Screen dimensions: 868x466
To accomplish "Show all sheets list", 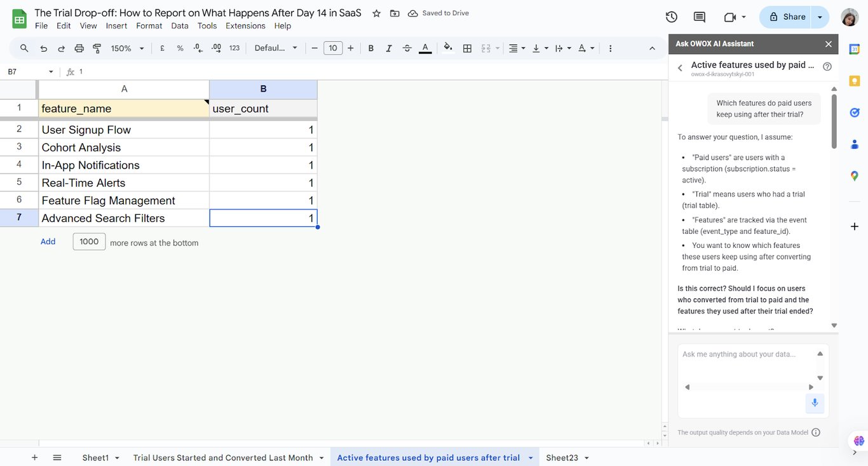I will pos(57,458).
